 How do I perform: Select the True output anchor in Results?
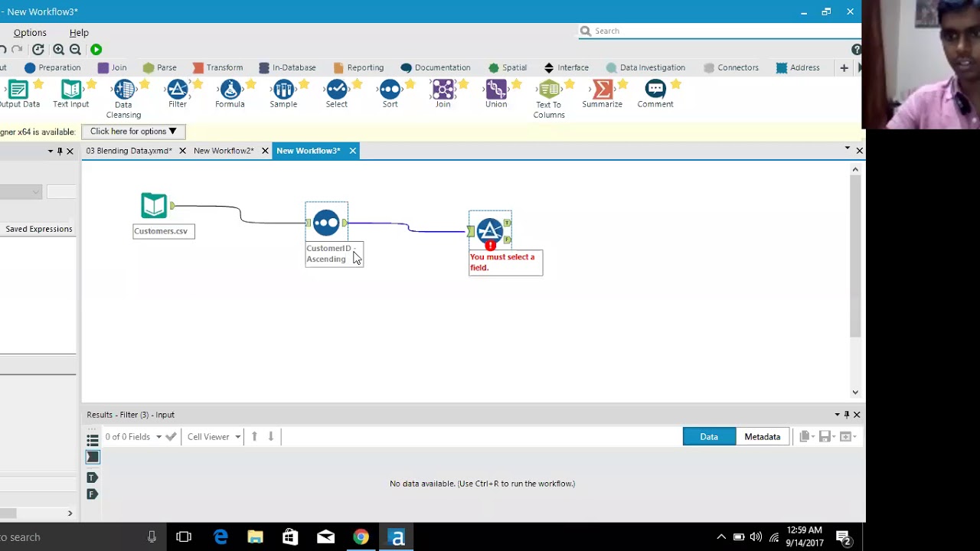point(92,478)
